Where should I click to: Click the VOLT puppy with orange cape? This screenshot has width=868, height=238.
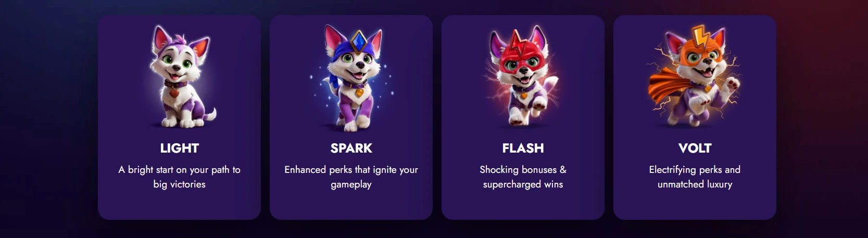[695, 77]
